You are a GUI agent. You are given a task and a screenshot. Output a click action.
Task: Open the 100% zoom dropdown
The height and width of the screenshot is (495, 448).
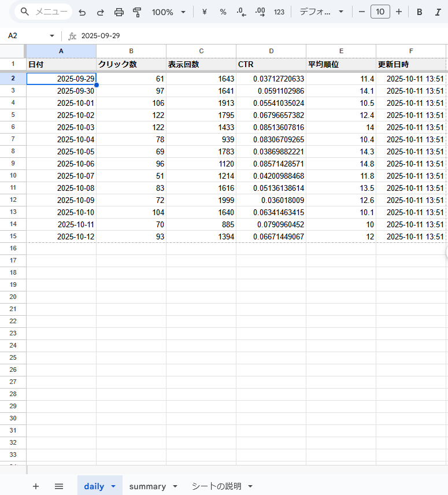tap(168, 12)
